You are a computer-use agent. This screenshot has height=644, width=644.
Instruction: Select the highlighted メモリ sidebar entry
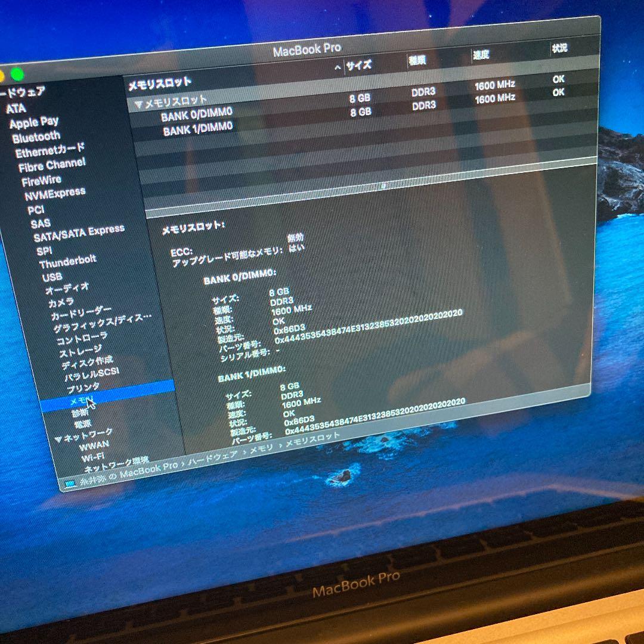(x=108, y=396)
